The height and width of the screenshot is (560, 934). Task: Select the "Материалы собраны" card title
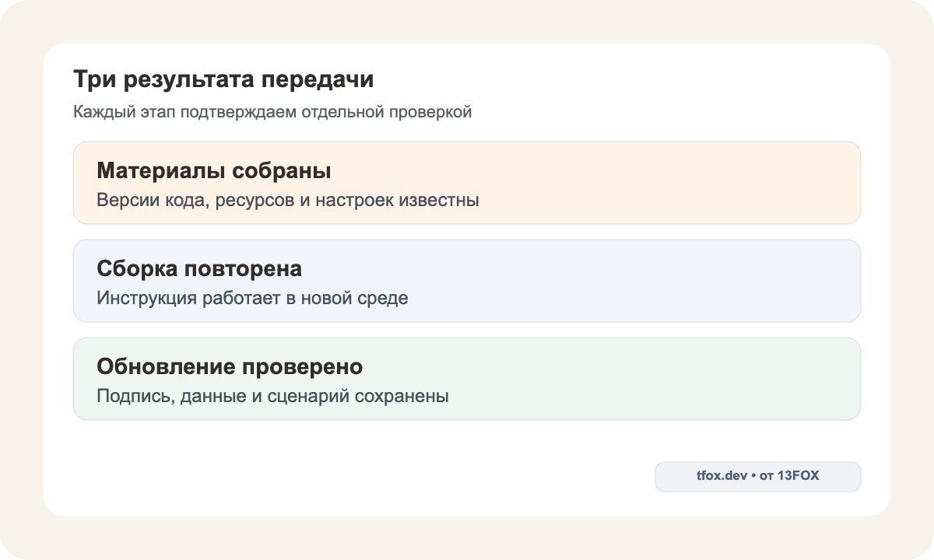click(x=214, y=171)
